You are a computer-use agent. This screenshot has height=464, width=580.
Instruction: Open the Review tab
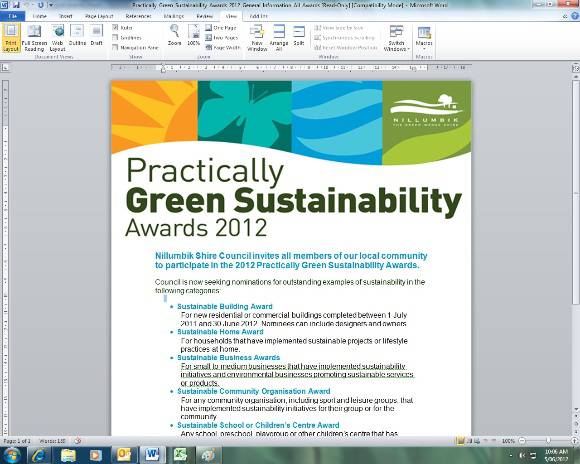pyautogui.click(x=204, y=16)
